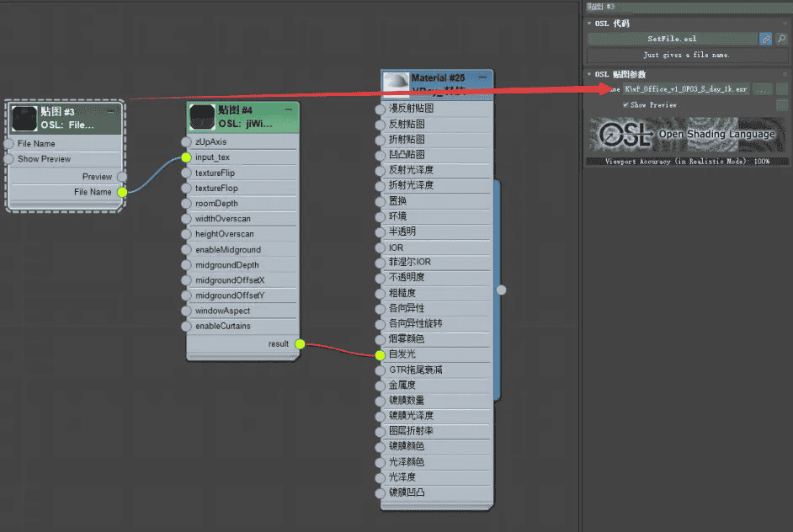Collapse the Material #25 node
This screenshot has height=532, width=793.
[x=482, y=77]
